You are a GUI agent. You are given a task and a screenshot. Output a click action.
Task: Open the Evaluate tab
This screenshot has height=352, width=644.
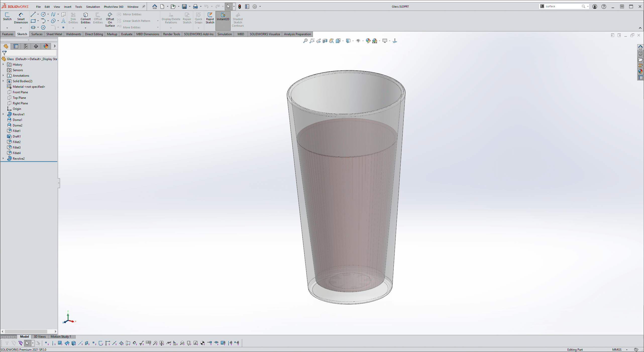click(x=127, y=34)
